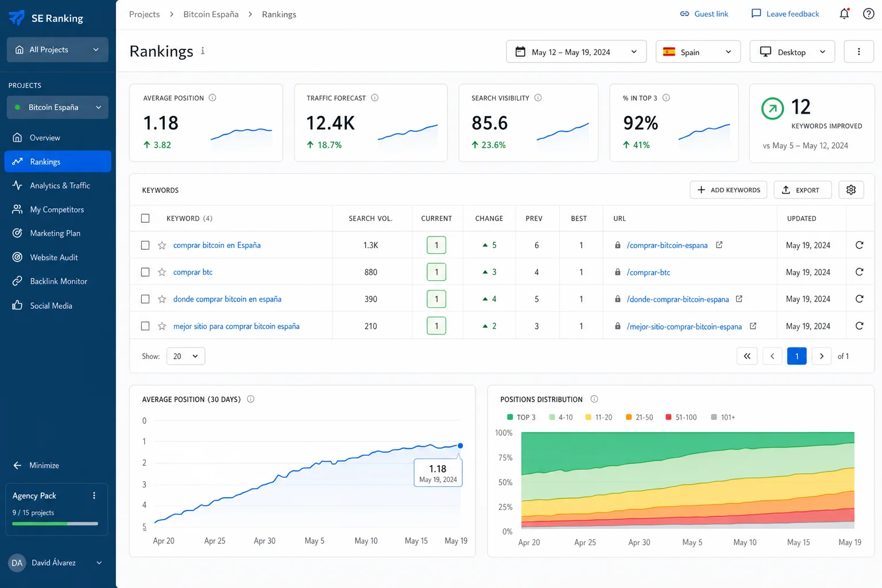Go to first page of keywords
882x588 pixels.
747,356
